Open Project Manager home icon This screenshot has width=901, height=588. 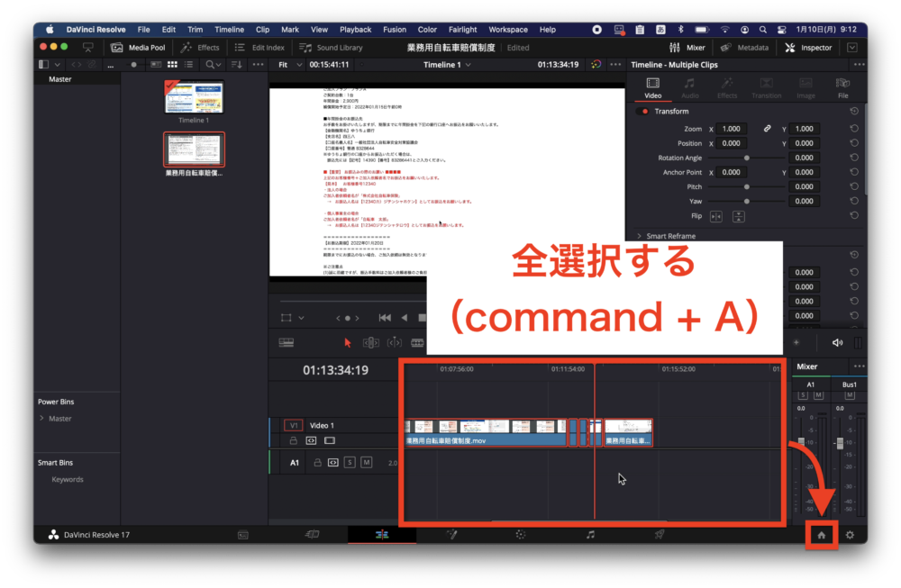821,535
